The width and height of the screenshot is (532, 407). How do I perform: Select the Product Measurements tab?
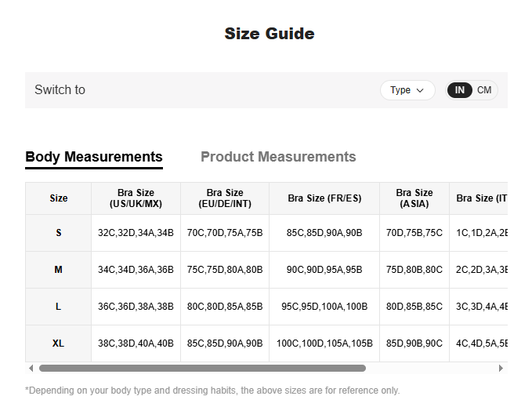278,157
